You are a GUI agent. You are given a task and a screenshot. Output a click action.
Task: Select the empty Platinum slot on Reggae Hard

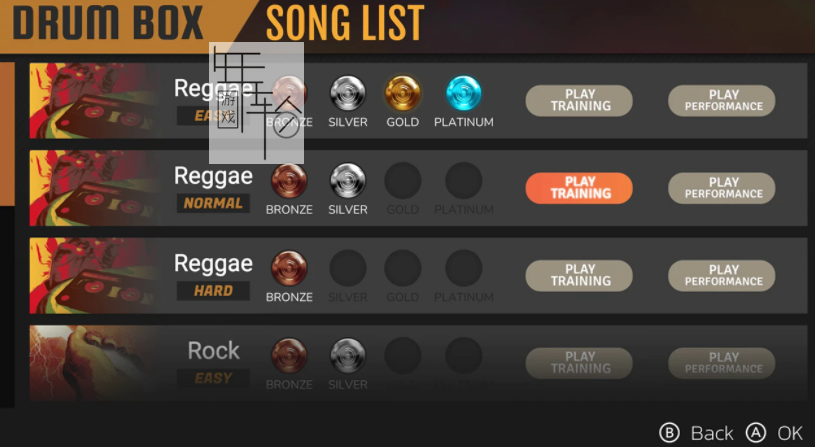point(464,268)
